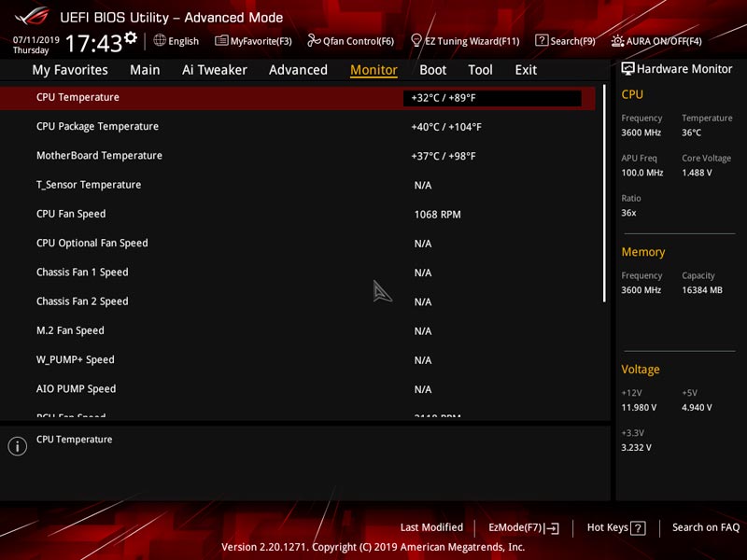
Task: Open the Exit tab
Action: click(526, 70)
